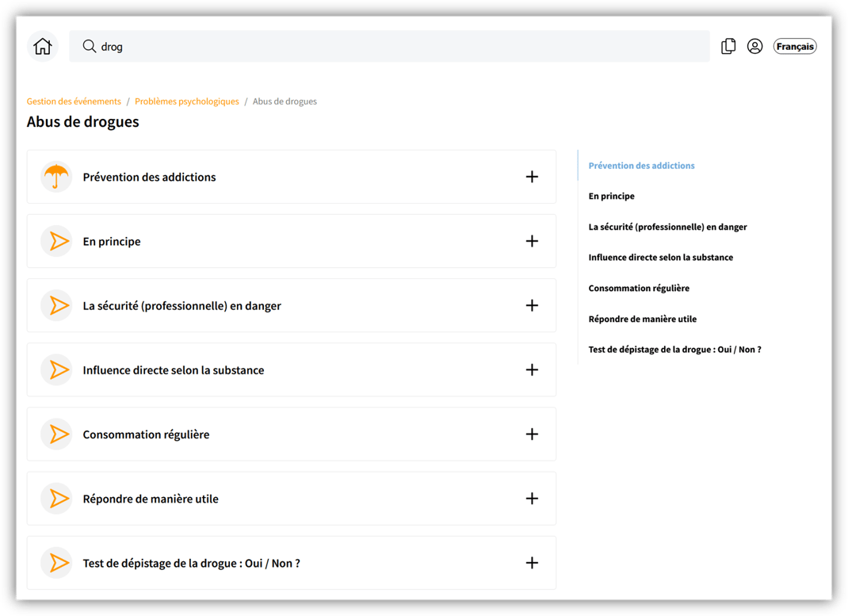Click the arrow icon beside En principe
This screenshot has height=616, width=848.
[x=56, y=241]
